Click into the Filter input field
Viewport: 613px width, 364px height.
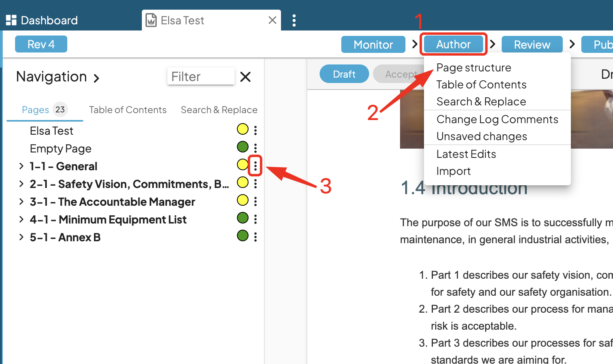[x=201, y=76]
